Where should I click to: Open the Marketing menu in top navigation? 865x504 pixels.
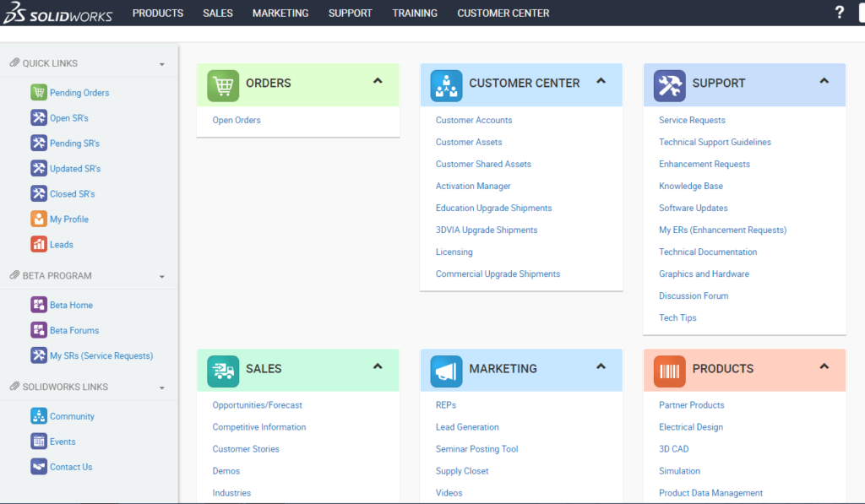click(x=280, y=14)
